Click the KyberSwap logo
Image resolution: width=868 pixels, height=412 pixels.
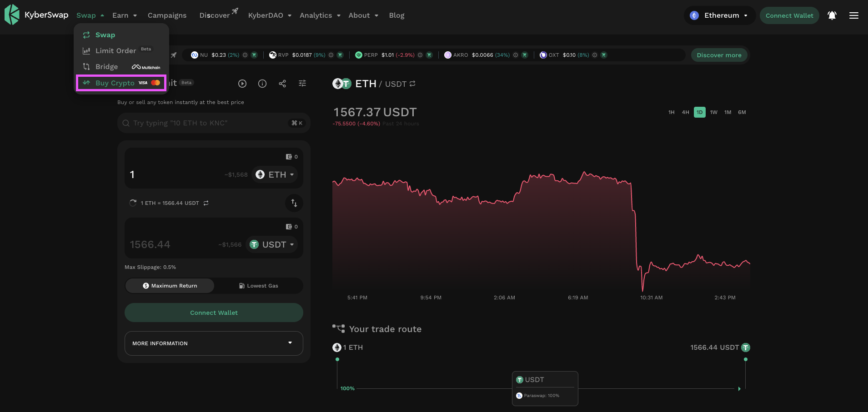[x=36, y=15]
